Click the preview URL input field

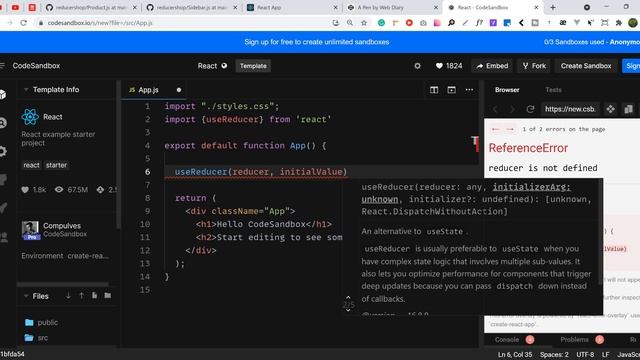click(571, 109)
